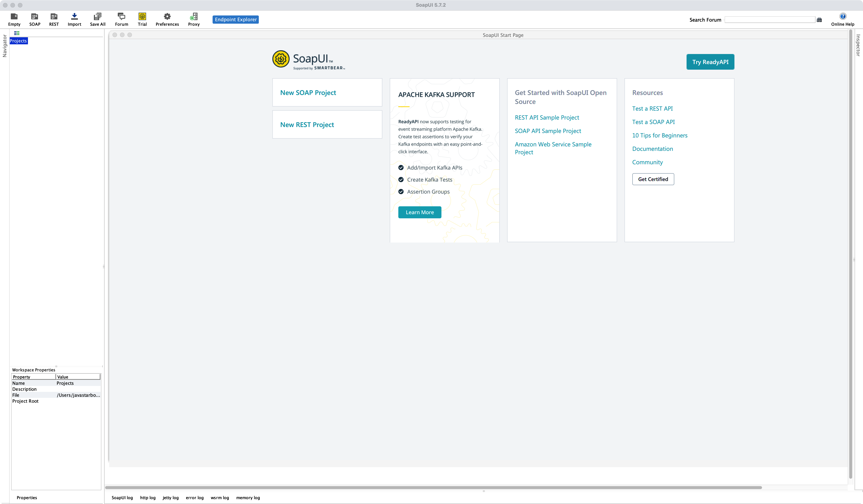Open Preferences gear icon
This screenshot has height=504, width=863.
pyautogui.click(x=167, y=20)
